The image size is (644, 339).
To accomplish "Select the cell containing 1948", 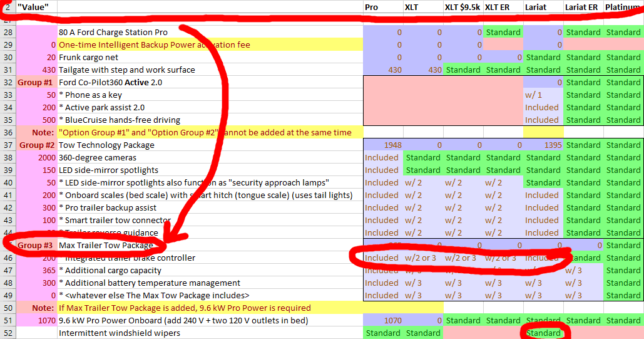I will pos(382,145).
